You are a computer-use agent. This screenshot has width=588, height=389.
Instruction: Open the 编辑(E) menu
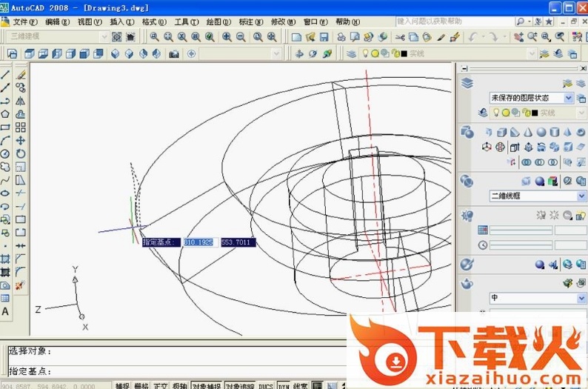[57, 21]
